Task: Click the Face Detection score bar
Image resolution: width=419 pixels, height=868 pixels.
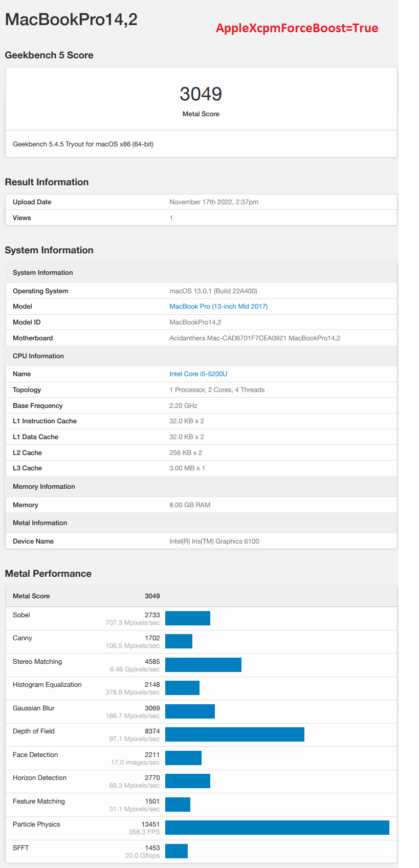Action: click(x=183, y=758)
